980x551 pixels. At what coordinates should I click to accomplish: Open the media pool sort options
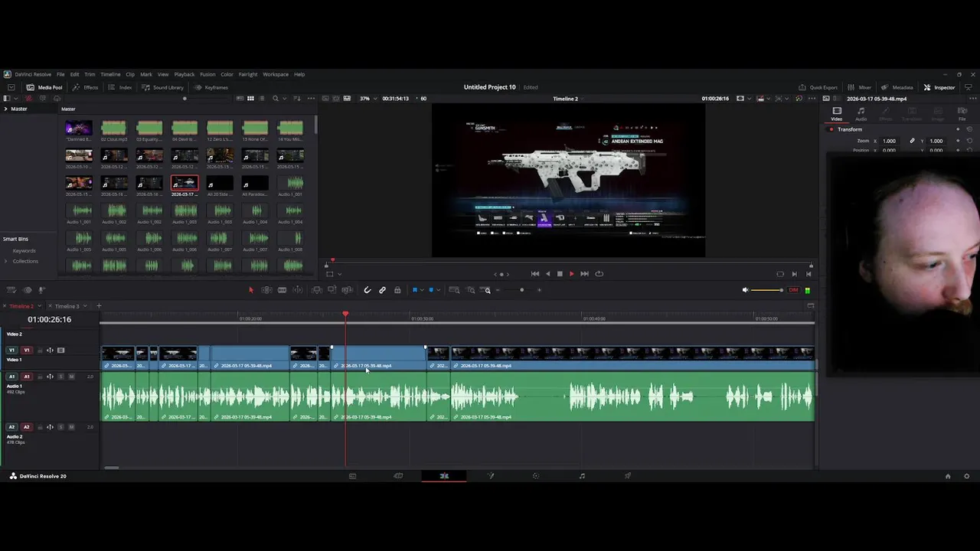[297, 99]
